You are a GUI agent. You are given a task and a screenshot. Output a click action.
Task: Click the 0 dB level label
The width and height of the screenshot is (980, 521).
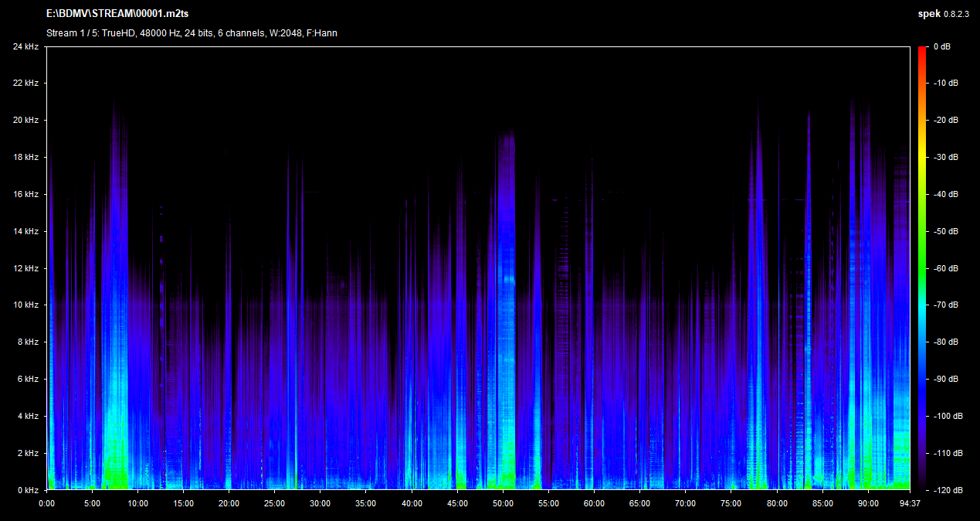pyautogui.click(x=941, y=46)
